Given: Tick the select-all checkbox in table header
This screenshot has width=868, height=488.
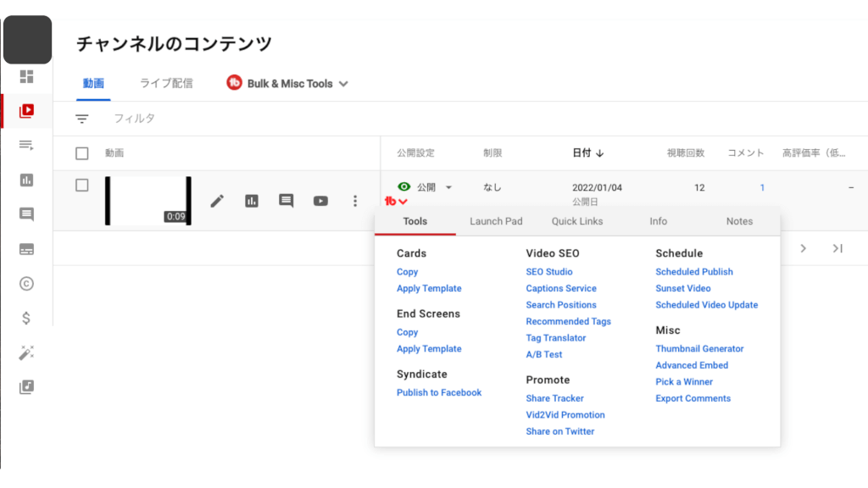Looking at the screenshot, I should pyautogui.click(x=82, y=153).
